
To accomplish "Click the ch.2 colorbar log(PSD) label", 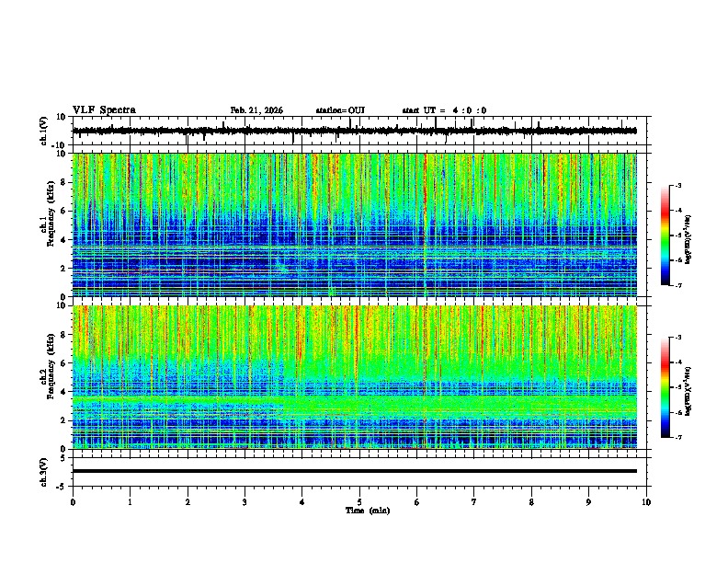I will [x=688, y=391].
